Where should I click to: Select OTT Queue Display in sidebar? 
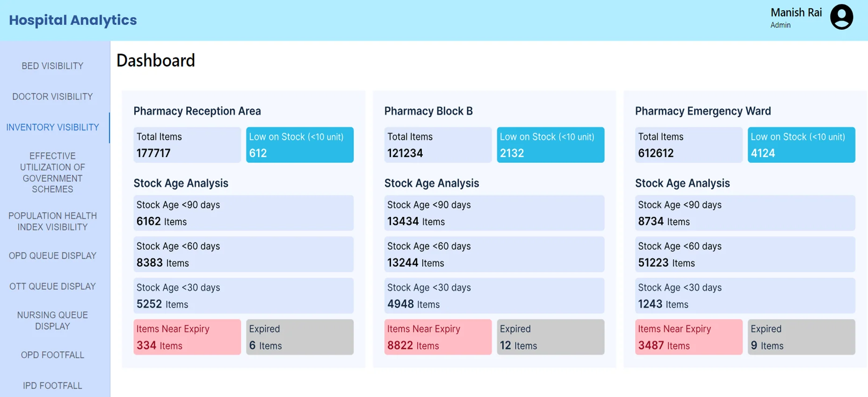[x=52, y=286]
